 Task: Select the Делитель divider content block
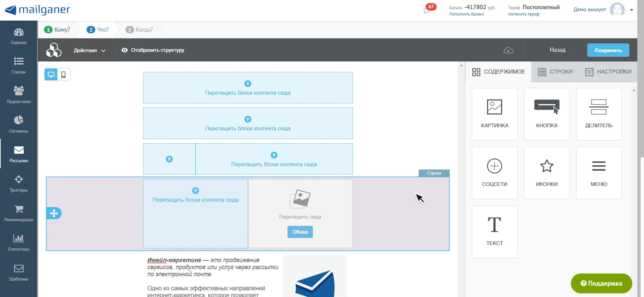pyautogui.click(x=599, y=114)
